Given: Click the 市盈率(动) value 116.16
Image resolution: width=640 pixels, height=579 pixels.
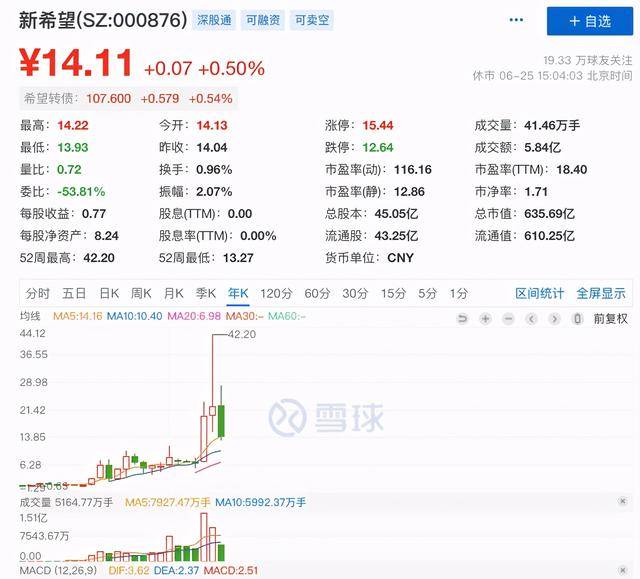Looking at the screenshot, I should 413,169.
